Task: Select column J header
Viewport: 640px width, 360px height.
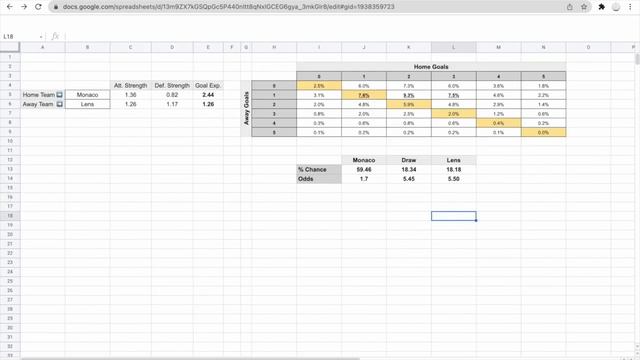Action: tap(364, 47)
